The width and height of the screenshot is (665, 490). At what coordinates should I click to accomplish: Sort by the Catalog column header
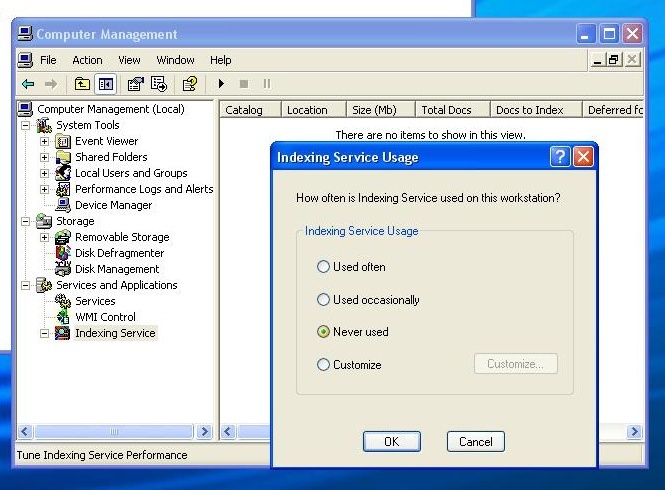[x=251, y=110]
